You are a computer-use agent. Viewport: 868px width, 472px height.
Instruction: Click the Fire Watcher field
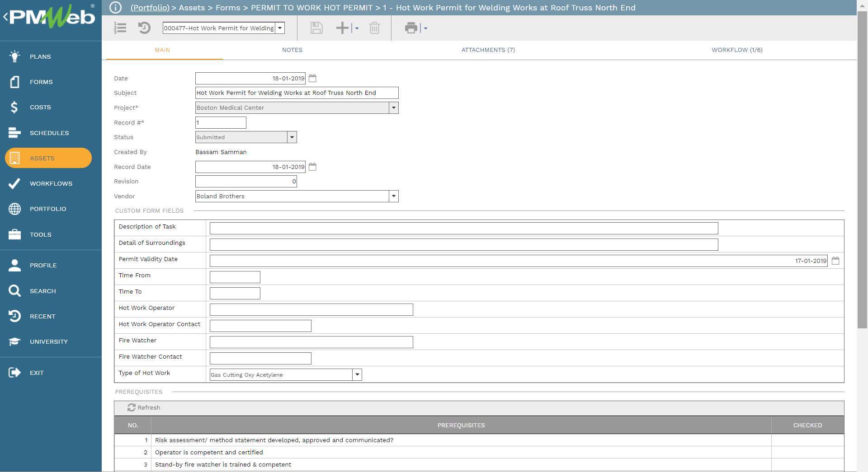click(x=311, y=342)
